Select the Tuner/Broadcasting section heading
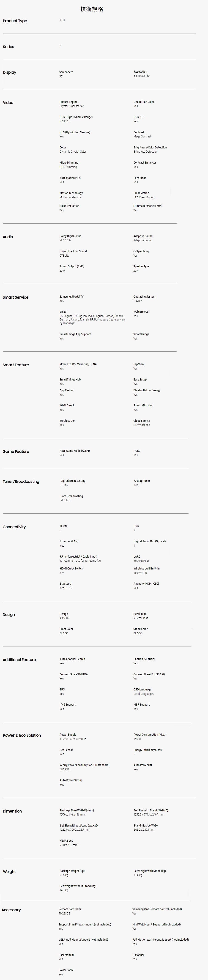 (21, 482)
